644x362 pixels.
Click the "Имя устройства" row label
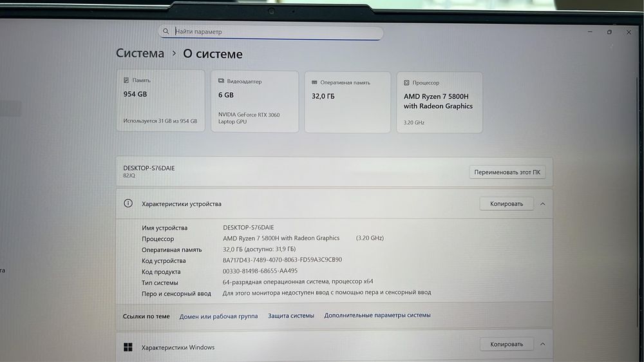point(164,227)
